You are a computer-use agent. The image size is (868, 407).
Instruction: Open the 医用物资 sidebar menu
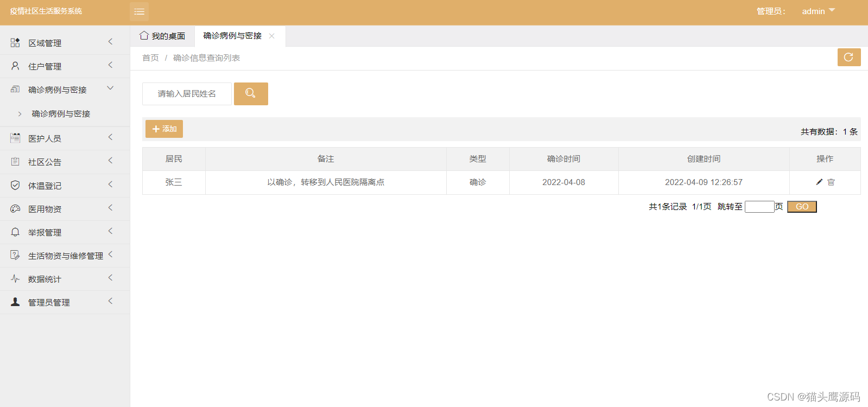point(65,209)
